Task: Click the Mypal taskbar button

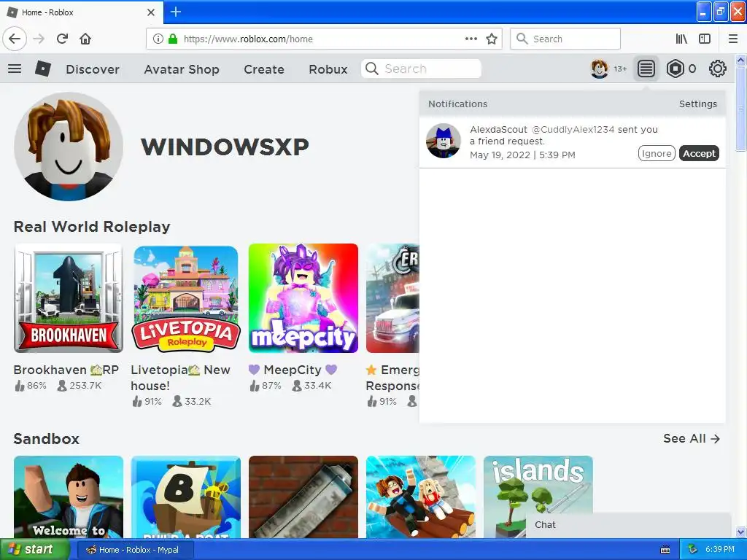Action: point(135,550)
